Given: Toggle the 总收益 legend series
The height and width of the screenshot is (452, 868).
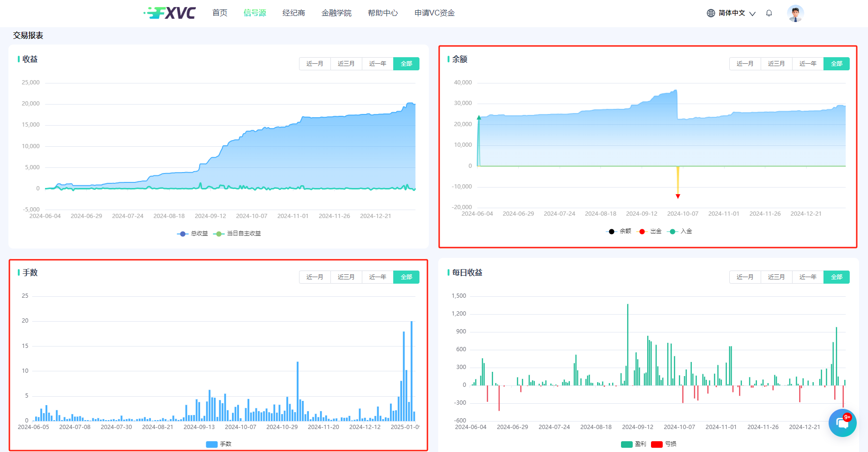Looking at the screenshot, I should pos(192,234).
